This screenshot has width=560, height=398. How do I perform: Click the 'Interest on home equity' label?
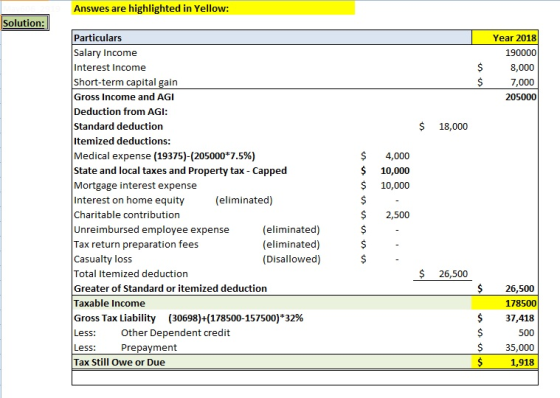129,200
